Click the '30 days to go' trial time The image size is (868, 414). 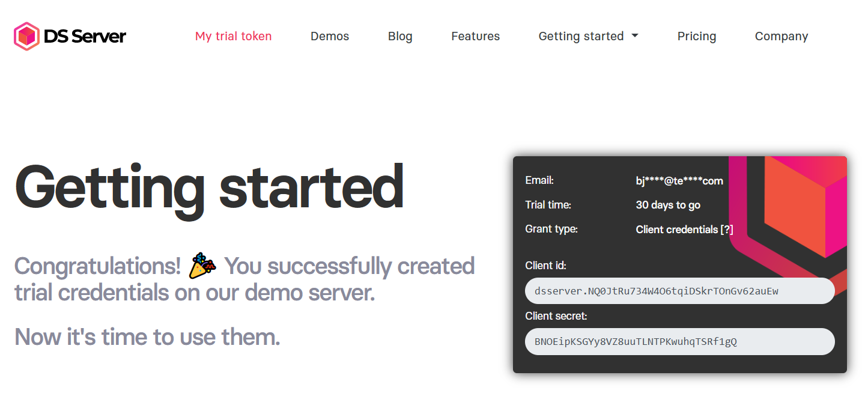pyautogui.click(x=668, y=205)
